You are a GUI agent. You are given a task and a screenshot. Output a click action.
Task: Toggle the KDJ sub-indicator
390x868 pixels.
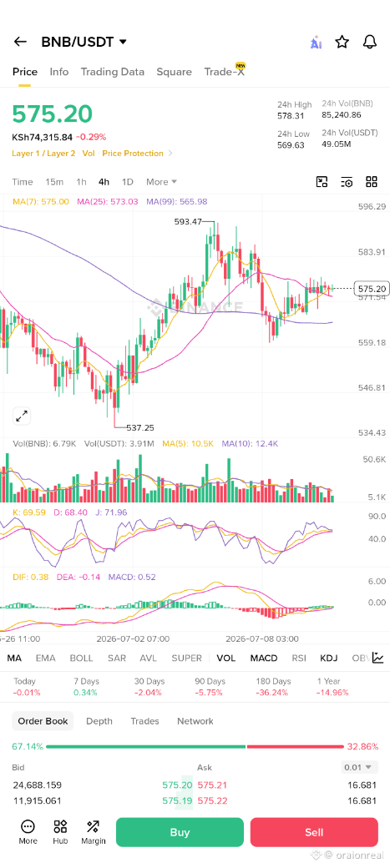[329, 659]
